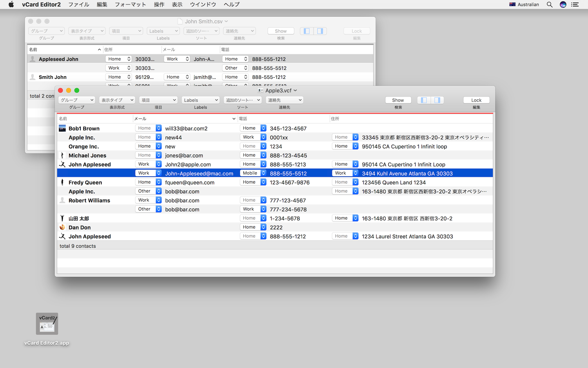Select address 123456 Queen Land 1234

[394, 182]
